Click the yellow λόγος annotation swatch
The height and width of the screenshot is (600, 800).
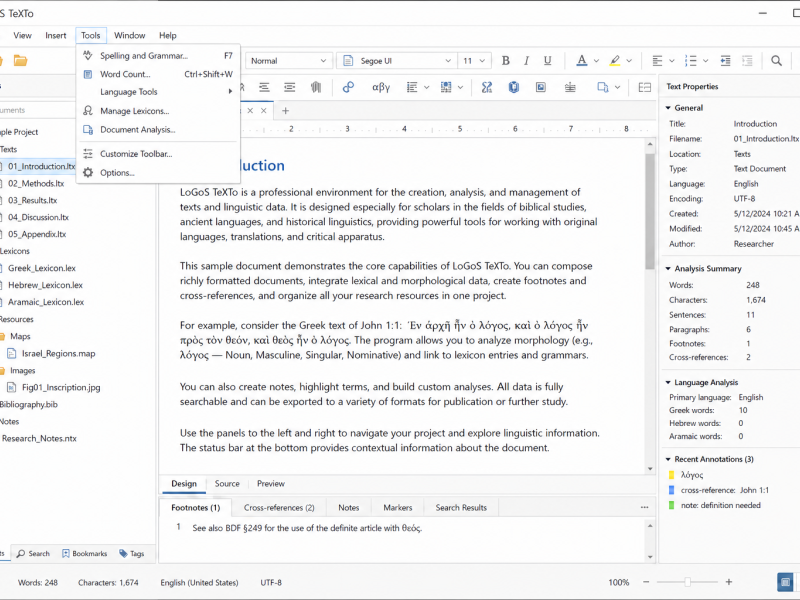point(671,475)
